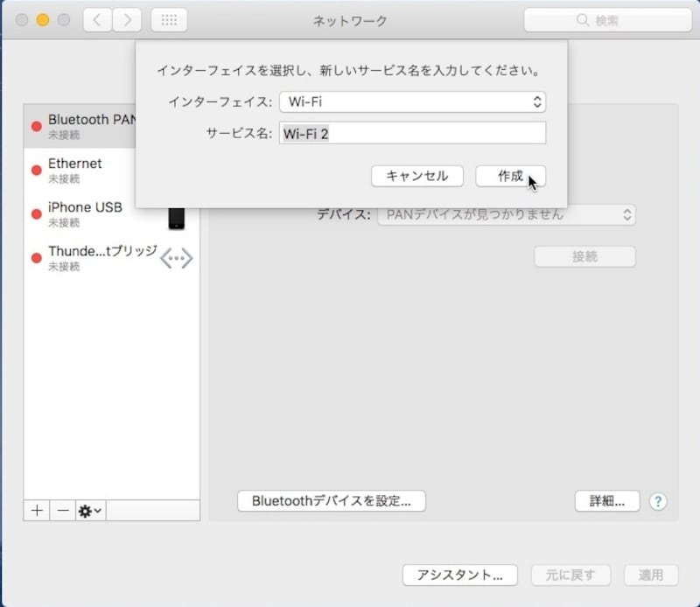Click the 詳細 button
This screenshot has width=700, height=607.
[x=606, y=501]
